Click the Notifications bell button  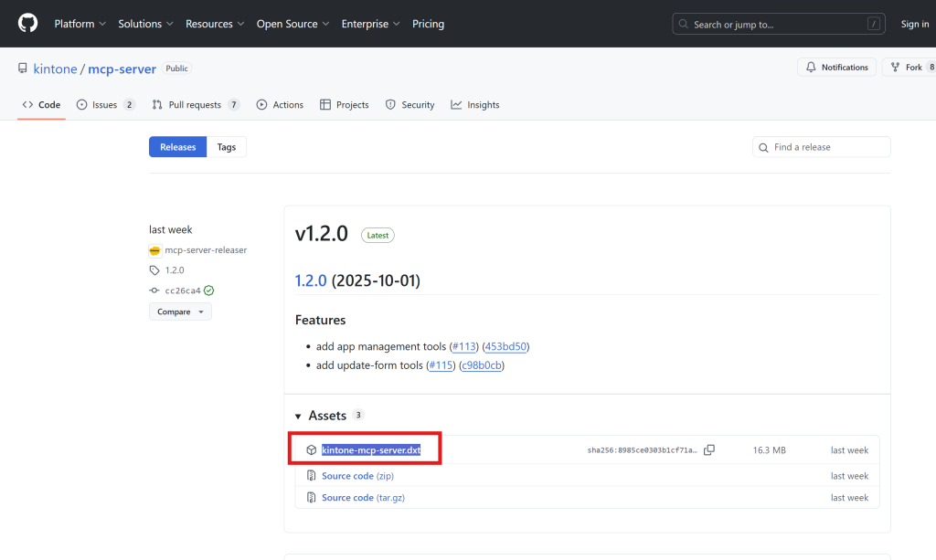pos(836,68)
